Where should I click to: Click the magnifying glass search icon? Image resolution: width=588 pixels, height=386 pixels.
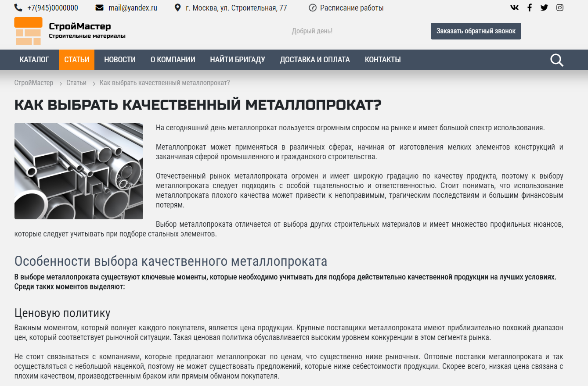pos(556,60)
